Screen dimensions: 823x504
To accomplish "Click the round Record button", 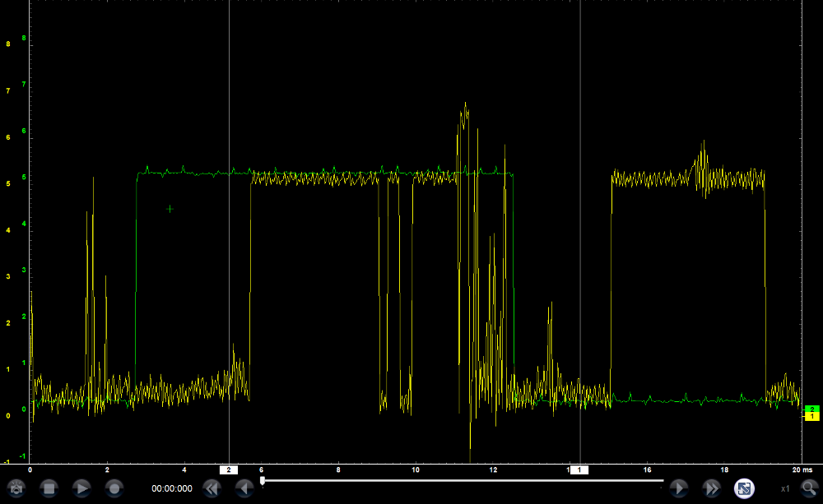I will 114,488.
